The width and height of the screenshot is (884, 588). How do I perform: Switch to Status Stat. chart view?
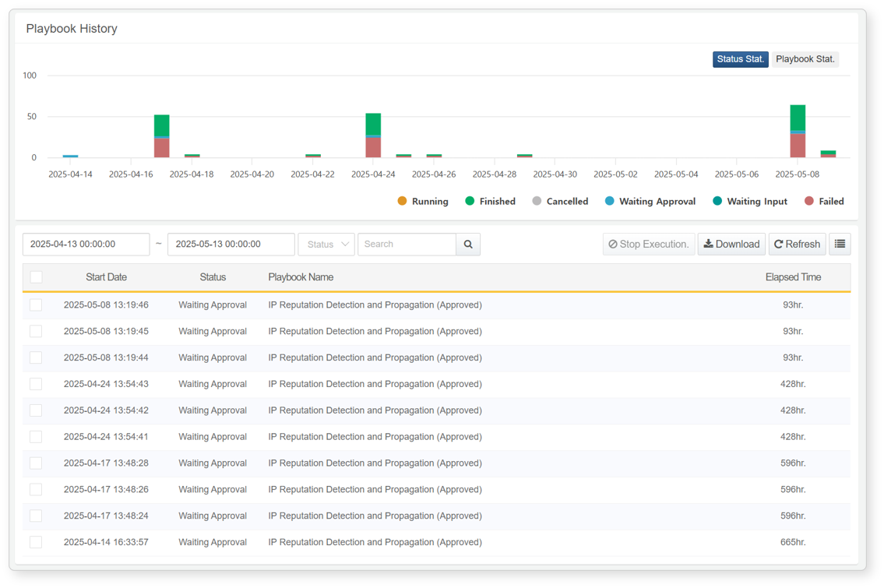tap(740, 59)
